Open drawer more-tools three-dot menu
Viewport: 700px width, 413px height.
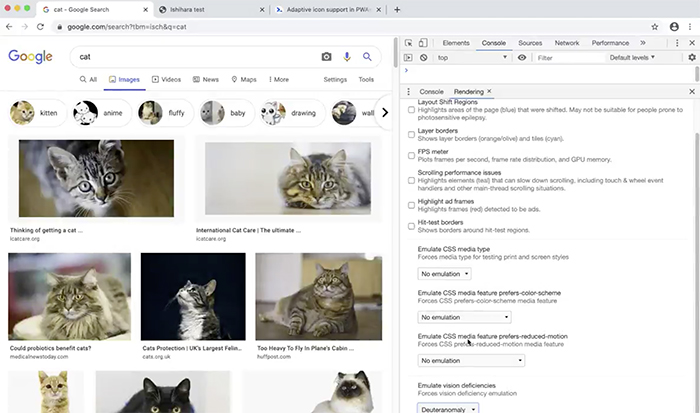point(408,92)
